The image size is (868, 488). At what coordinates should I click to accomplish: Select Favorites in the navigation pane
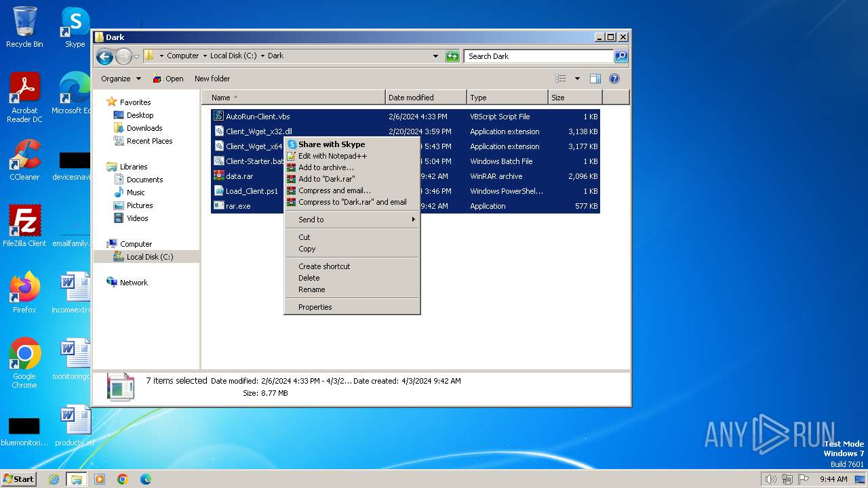(x=135, y=102)
